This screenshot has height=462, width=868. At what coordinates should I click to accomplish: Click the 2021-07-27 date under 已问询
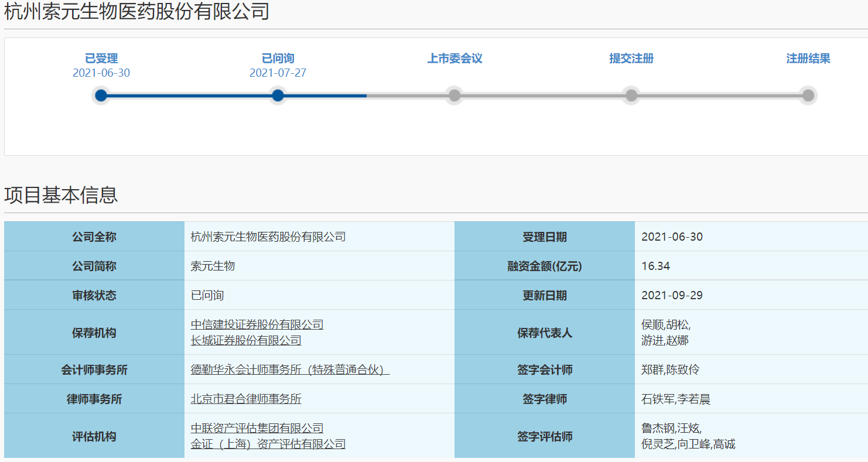click(278, 73)
